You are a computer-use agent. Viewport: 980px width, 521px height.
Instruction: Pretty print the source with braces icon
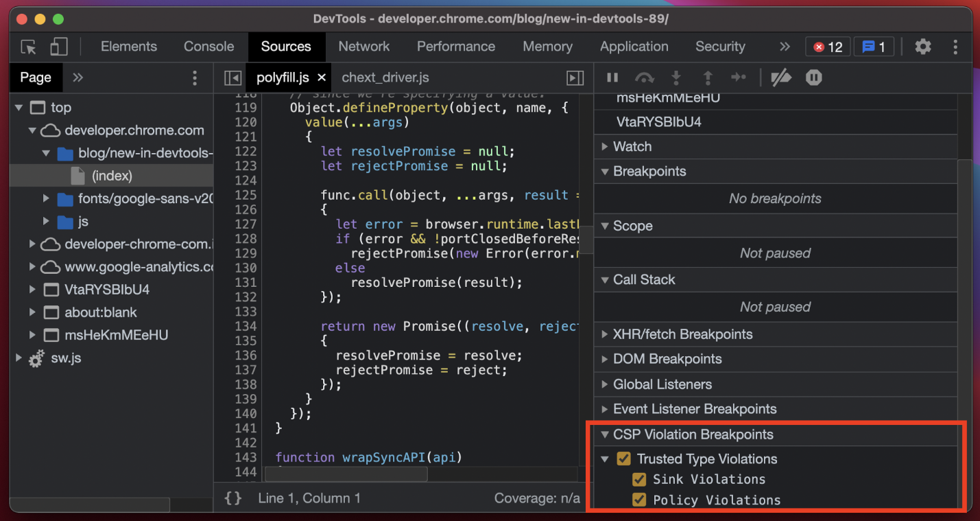tap(233, 498)
